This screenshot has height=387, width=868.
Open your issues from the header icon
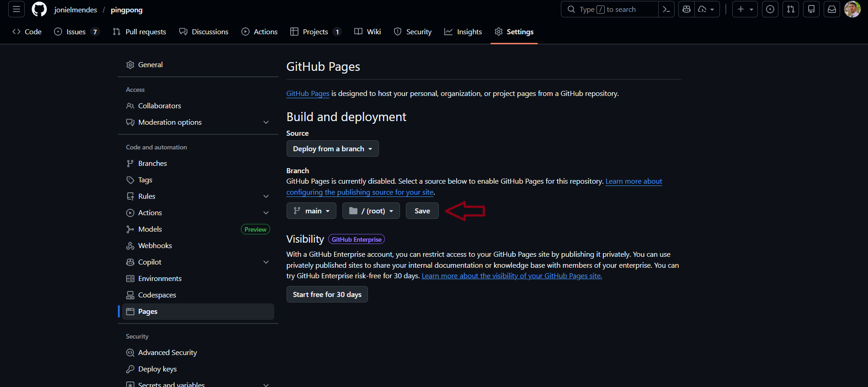coord(770,9)
